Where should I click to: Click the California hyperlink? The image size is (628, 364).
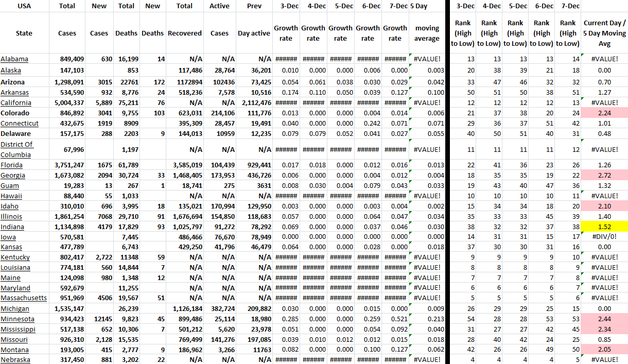click(16, 102)
